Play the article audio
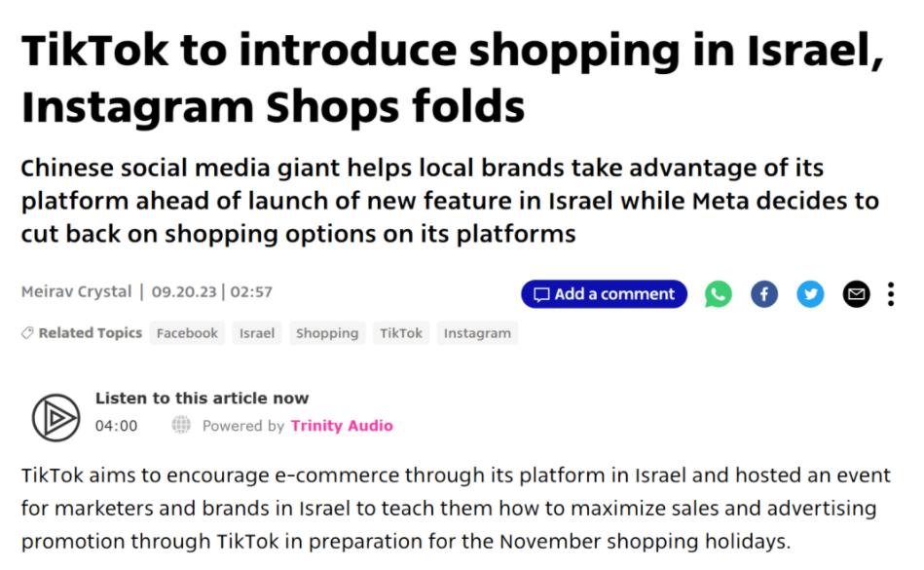Viewport: 924px width, 570px height. pyautogui.click(x=55, y=418)
